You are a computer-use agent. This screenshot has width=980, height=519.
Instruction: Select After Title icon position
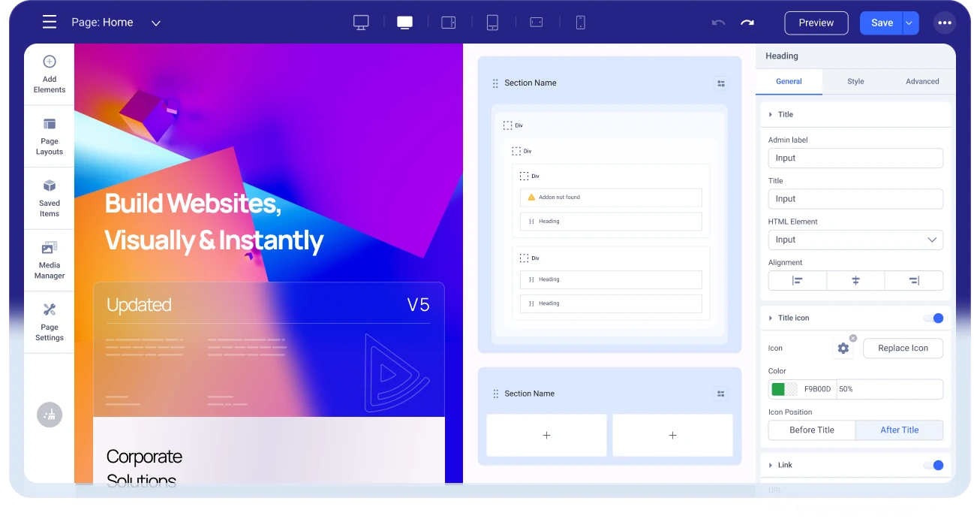tap(899, 430)
